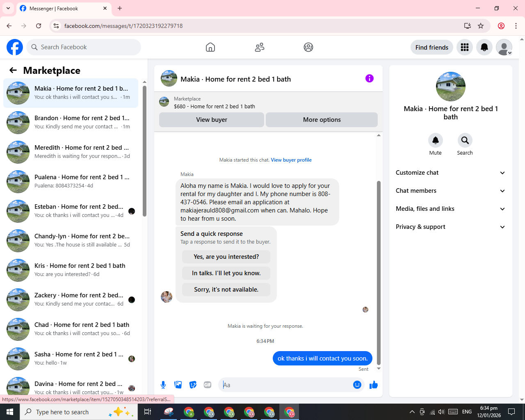Open Pualena's rental conversation
This screenshot has height=420, width=525.
click(x=71, y=182)
